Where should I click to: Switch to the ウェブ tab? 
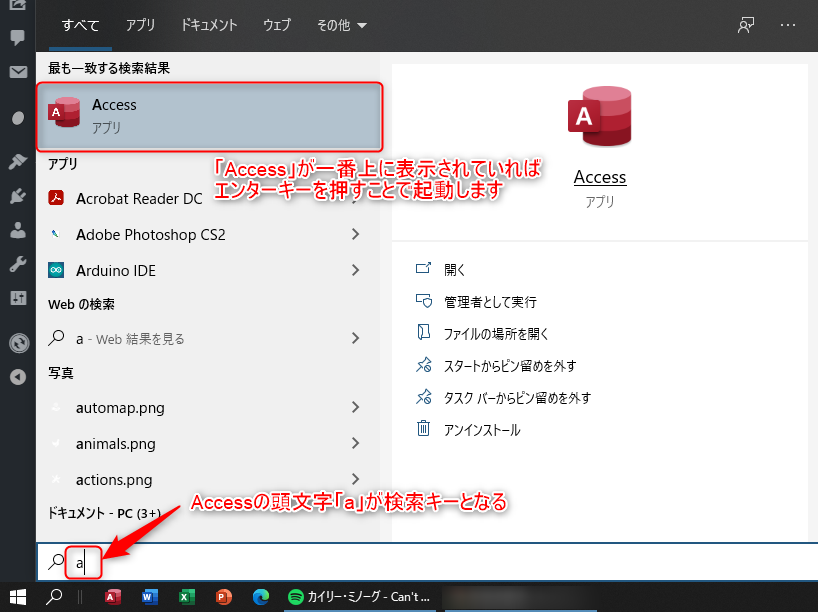[x=277, y=25]
